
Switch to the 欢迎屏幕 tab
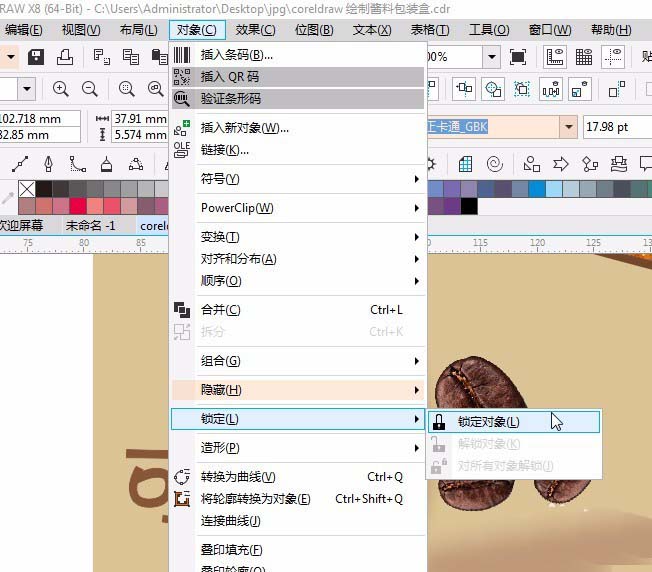tap(22, 226)
